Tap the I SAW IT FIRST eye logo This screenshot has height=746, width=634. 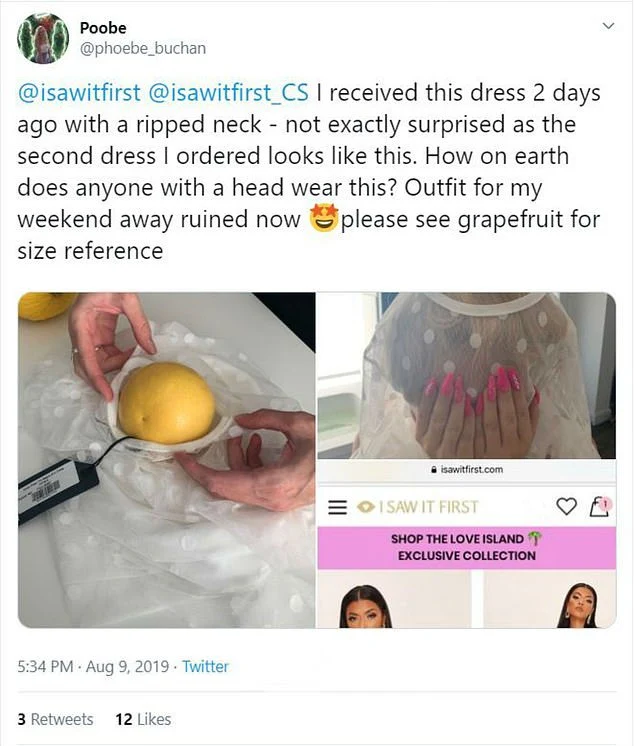pyautogui.click(x=418, y=507)
